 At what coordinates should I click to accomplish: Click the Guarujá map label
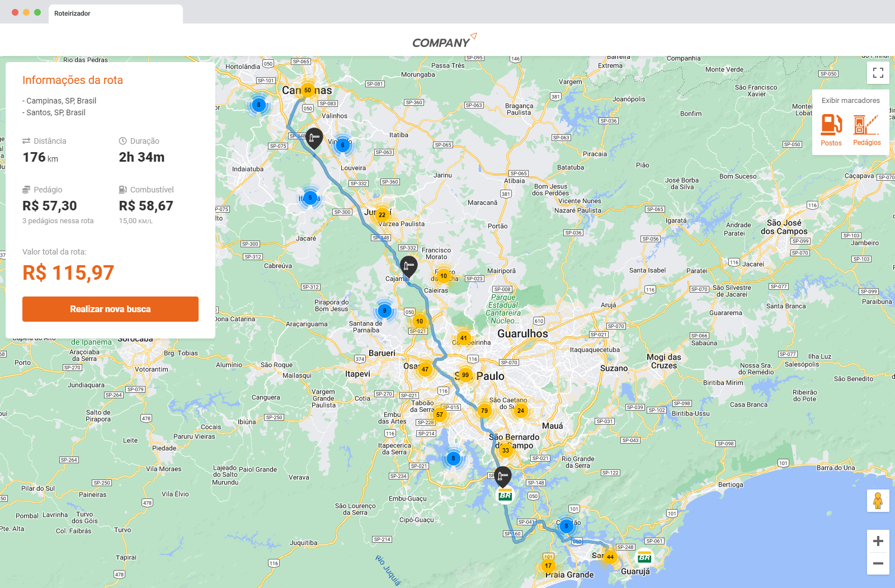tap(635, 571)
